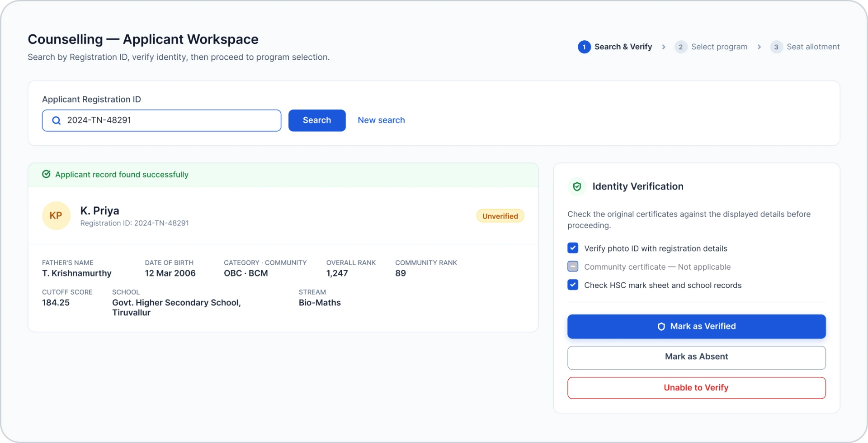868x443 pixels.
Task: Click community rank value 89
Action: point(401,273)
